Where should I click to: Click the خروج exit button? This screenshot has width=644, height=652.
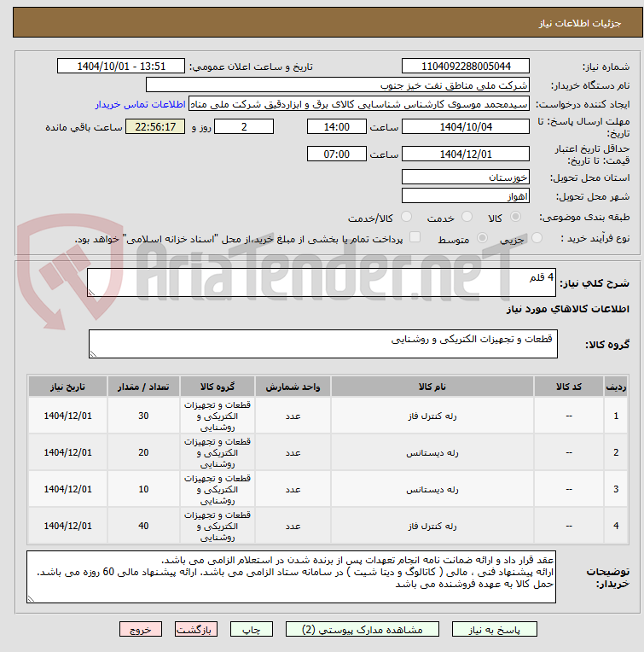click(x=141, y=630)
